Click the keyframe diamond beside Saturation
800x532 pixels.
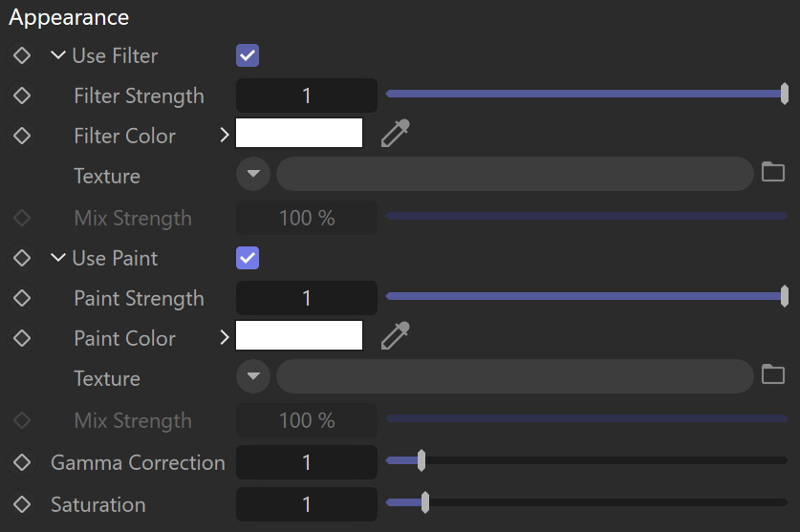[x=22, y=504]
